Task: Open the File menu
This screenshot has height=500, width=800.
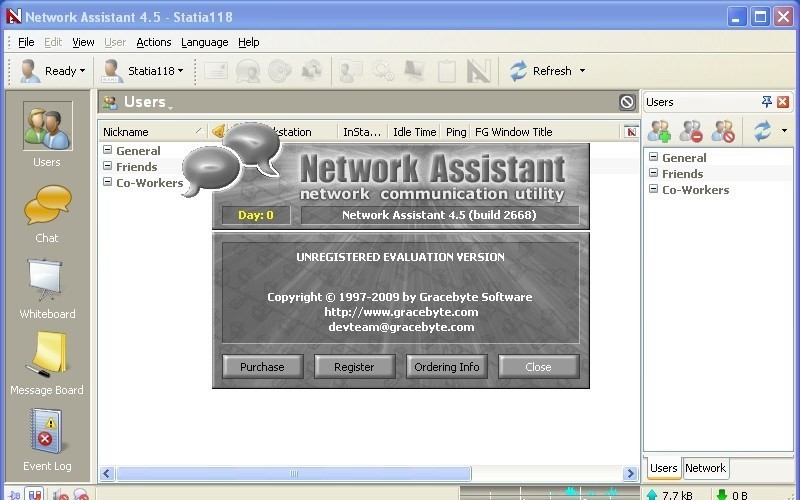Action: click(26, 42)
